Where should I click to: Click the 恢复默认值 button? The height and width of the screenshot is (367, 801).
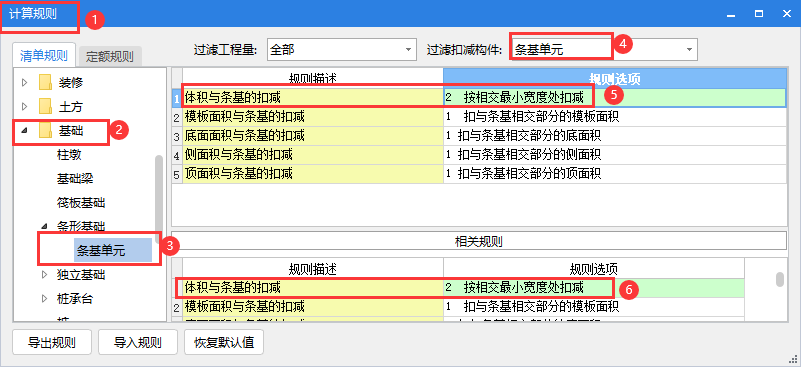(224, 342)
